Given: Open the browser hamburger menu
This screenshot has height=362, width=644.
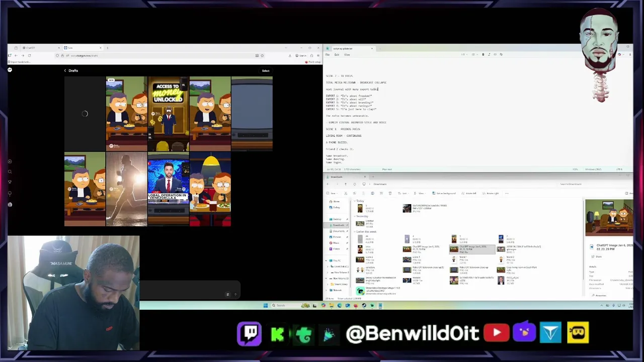Looking at the screenshot, I should [318, 55].
